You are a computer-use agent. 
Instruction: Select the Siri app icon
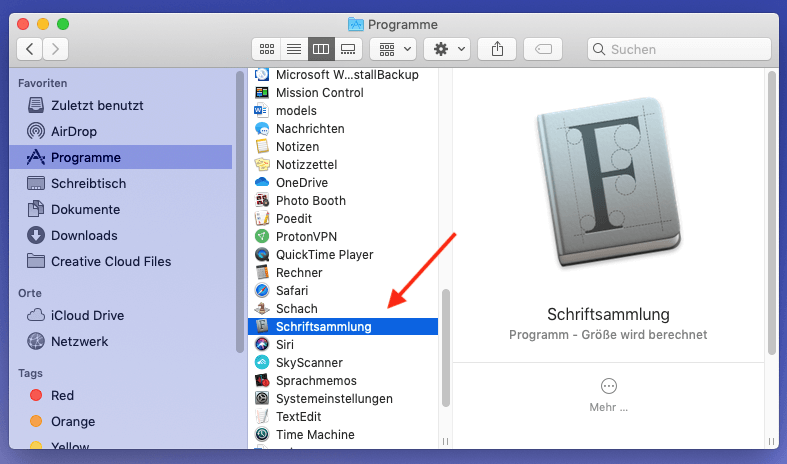click(262, 344)
